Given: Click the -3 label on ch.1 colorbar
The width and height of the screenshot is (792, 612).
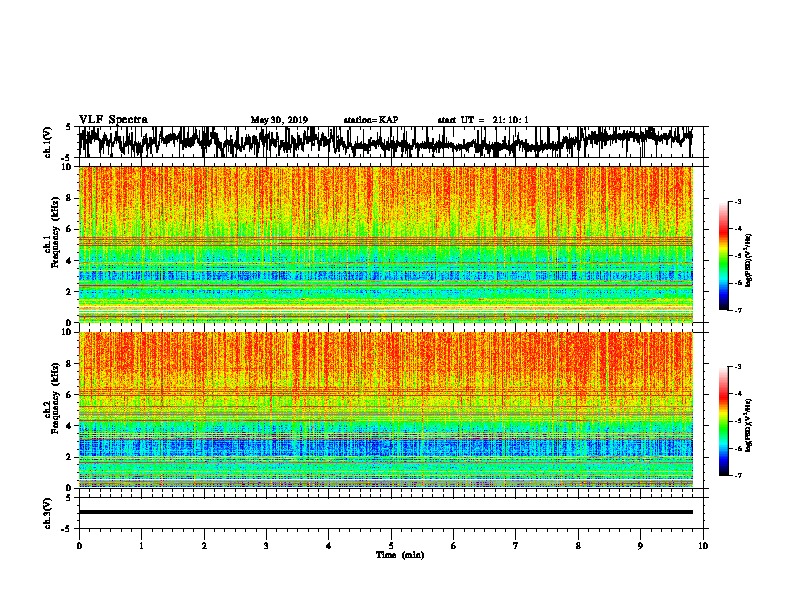Looking at the screenshot, I should pyautogui.click(x=736, y=202).
